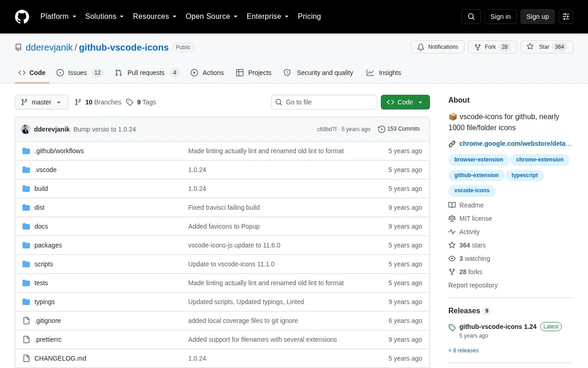Viewport: 588px width, 368px height.
Task: Click the Notifications bell button
Action: click(x=438, y=47)
